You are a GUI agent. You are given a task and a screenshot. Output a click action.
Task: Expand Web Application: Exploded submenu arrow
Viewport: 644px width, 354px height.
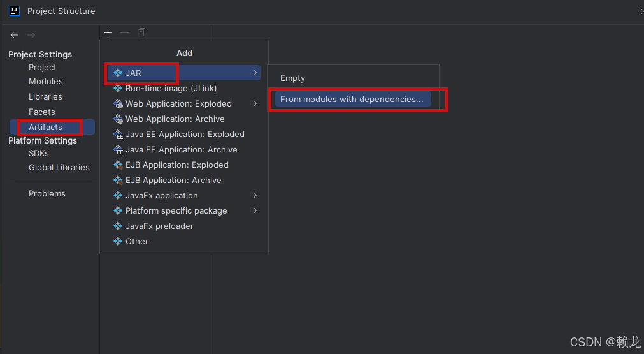(255, 103)
